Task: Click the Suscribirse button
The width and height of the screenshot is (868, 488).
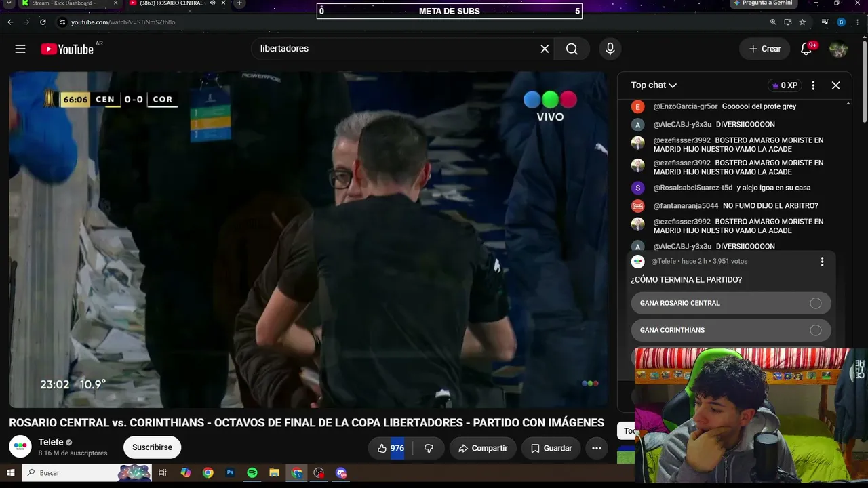Action: pyautogui.click(x=153, y=447)
